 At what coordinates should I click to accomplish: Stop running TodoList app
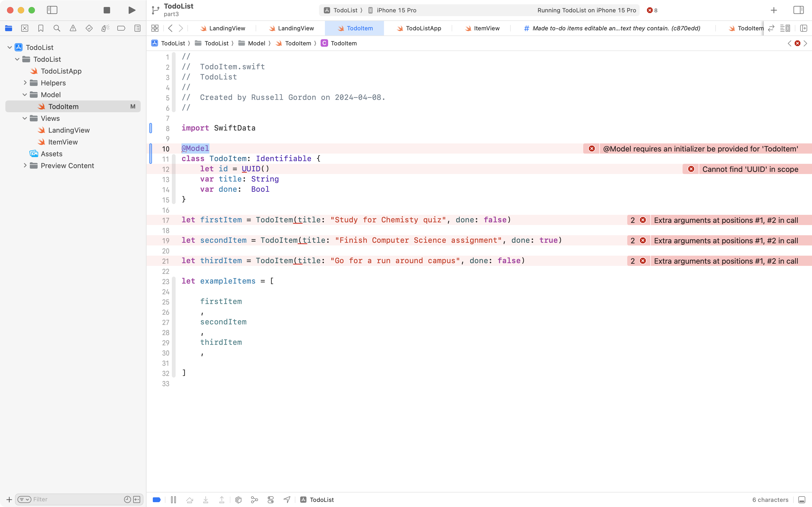[107, 10]
